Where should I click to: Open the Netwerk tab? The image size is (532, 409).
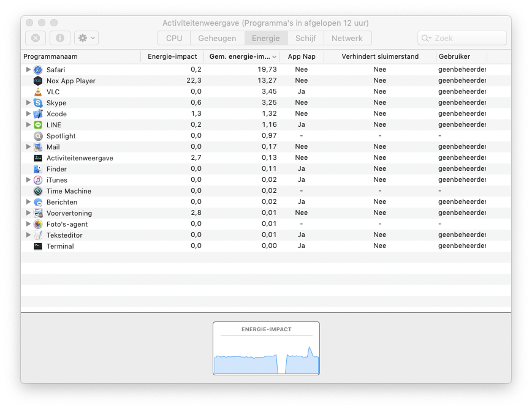click(348, 38)
